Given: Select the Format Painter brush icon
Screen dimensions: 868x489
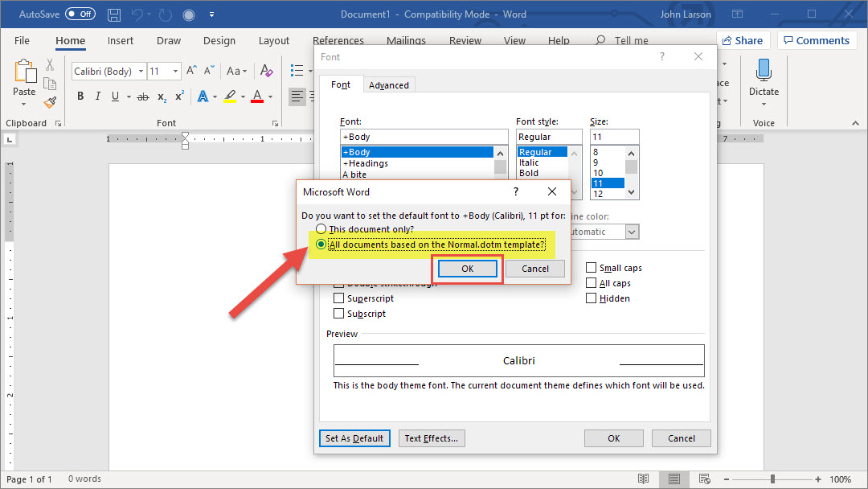Looking at the screenshot, I should pyautogui.click(x=50, y=102).
